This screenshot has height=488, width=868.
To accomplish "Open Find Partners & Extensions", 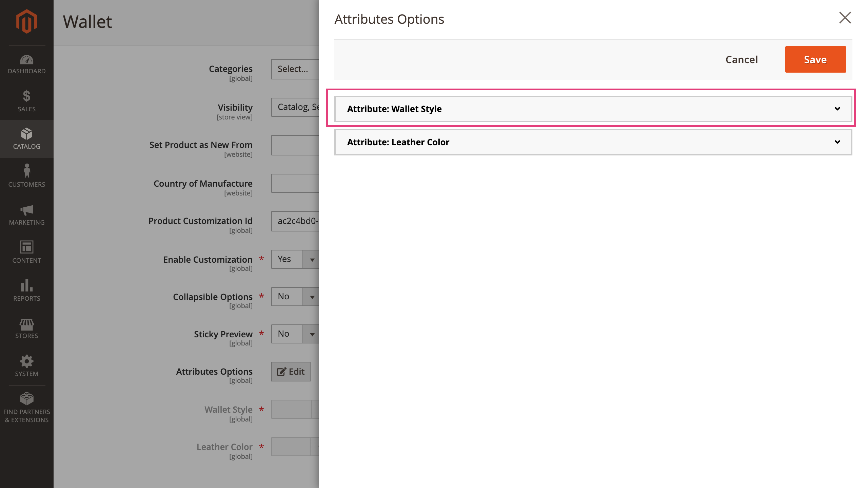I will (x=26, y=407).
